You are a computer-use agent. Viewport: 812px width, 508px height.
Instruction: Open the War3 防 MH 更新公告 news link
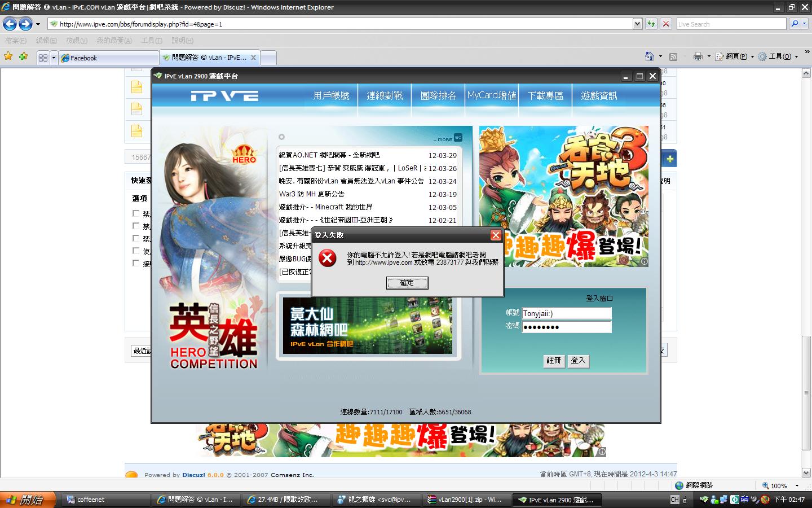pyautogui.click(x=312, y=194)
